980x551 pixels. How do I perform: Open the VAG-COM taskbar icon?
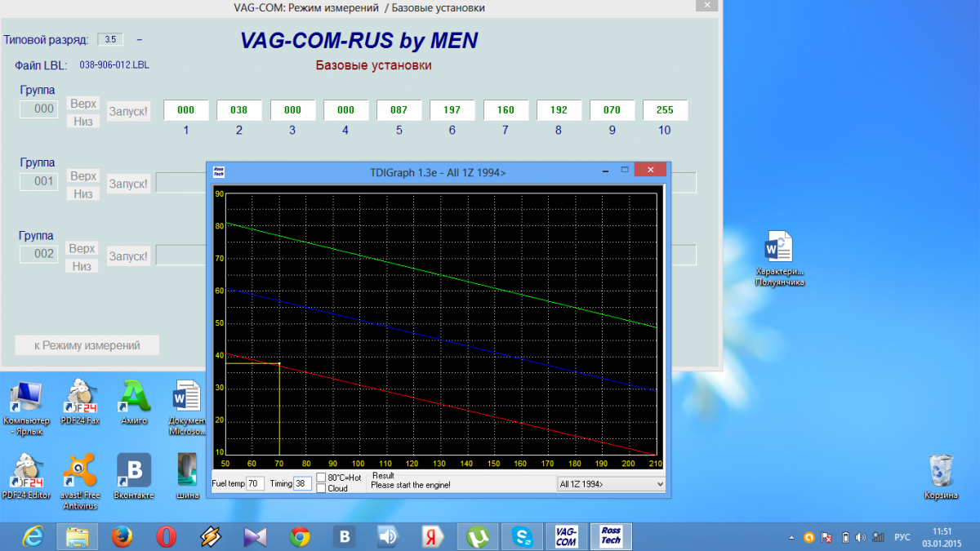566,535
